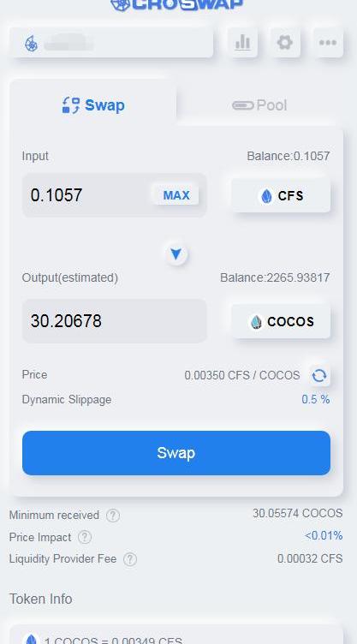Click the wallet account icon
This screenshot has height=644, width=357.
(x=31, y=43)
